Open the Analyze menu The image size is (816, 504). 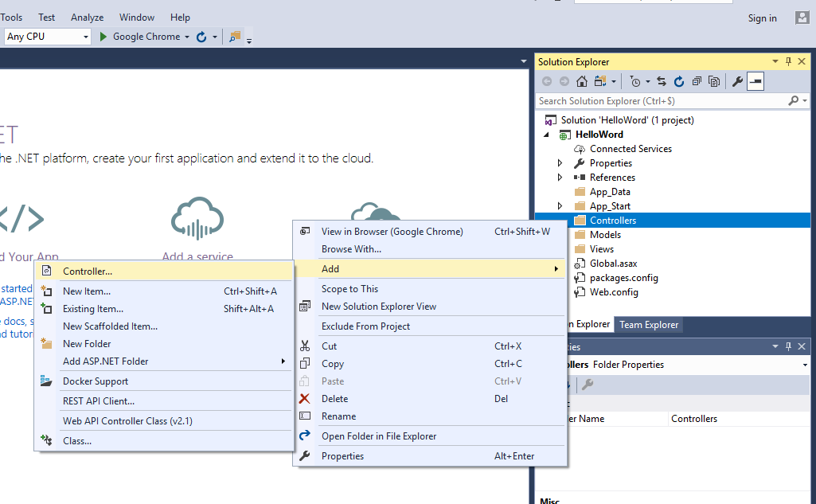pos(87,17)
